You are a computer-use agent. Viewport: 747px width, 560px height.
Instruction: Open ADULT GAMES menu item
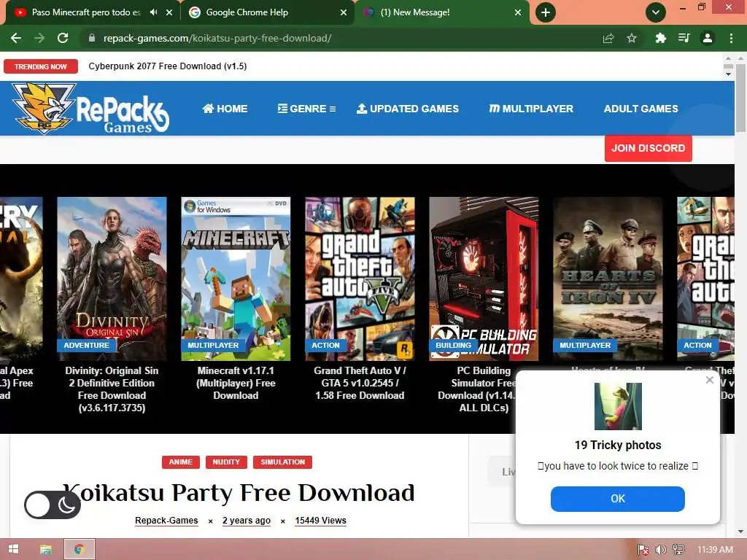[640, 109]
